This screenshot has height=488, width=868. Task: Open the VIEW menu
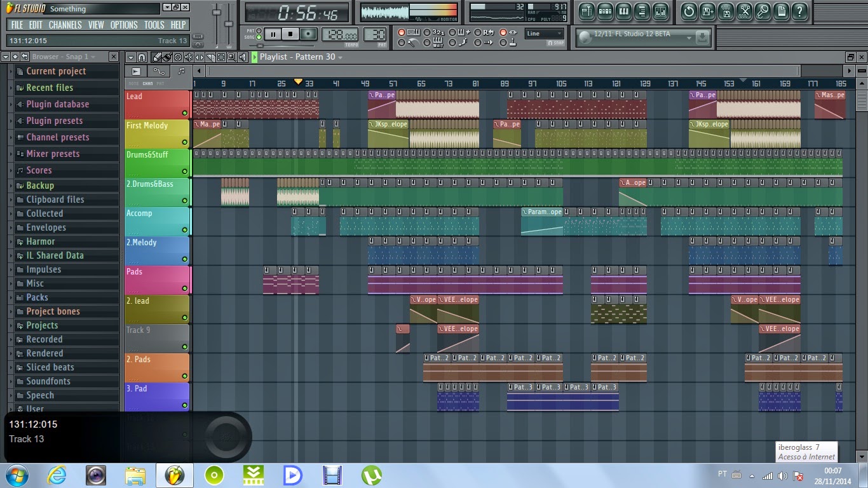(x=96, y=25)
